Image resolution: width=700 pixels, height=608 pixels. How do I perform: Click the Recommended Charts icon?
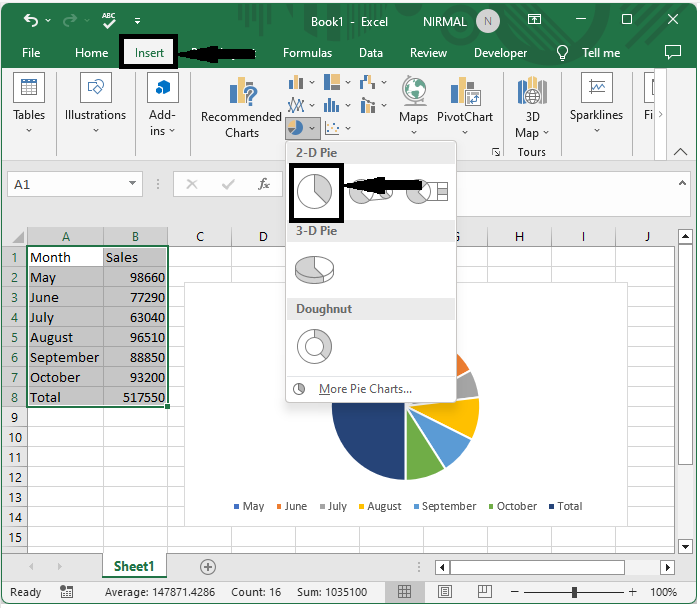[x=241, y=96]
